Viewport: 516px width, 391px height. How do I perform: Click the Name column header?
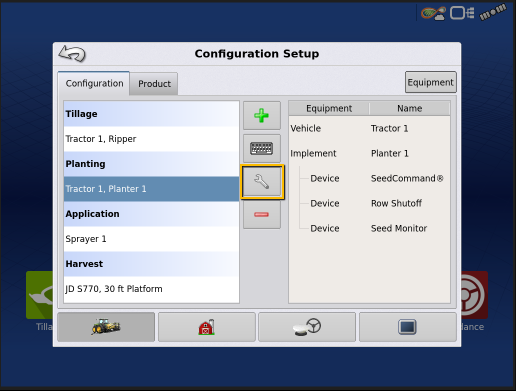pyautogui.click(x=410, y=108)
